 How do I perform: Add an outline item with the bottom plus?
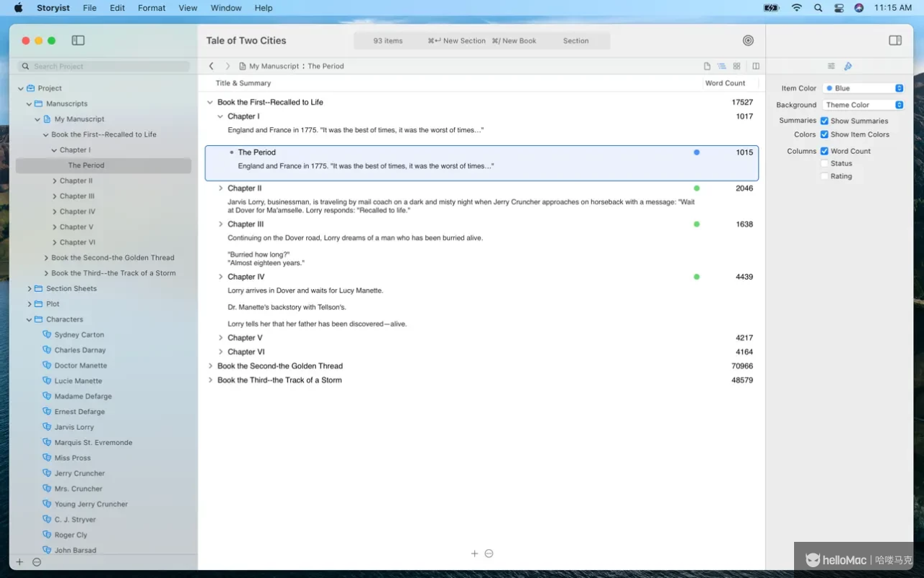474,553
